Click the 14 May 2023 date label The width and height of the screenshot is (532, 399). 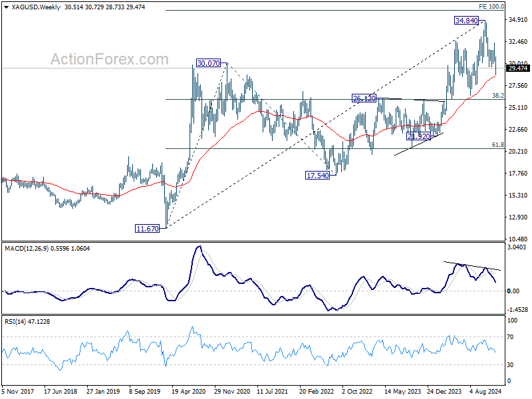click(402, 392)
